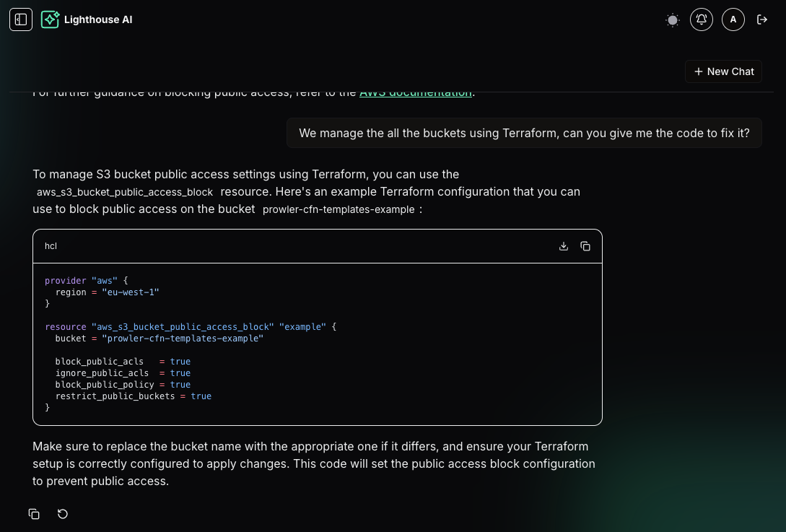Image resolution: width=786 pixels, height=532 pixels.
Task: Toggle the sidebar panel icon
Action: [x=20, y=19]
